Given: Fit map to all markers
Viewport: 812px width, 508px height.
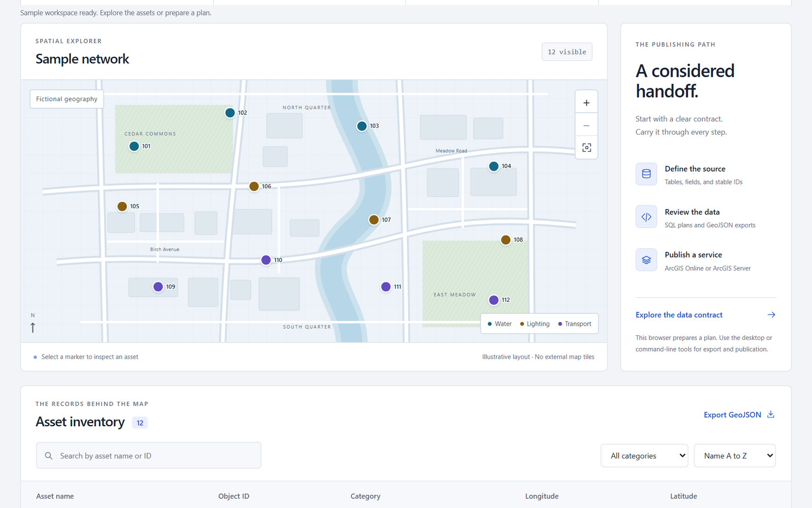Looking at the screenshot, I should click(586, 148).
